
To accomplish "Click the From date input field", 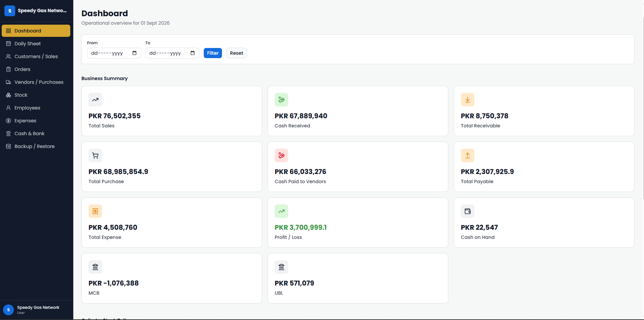I will coord(114,53).
